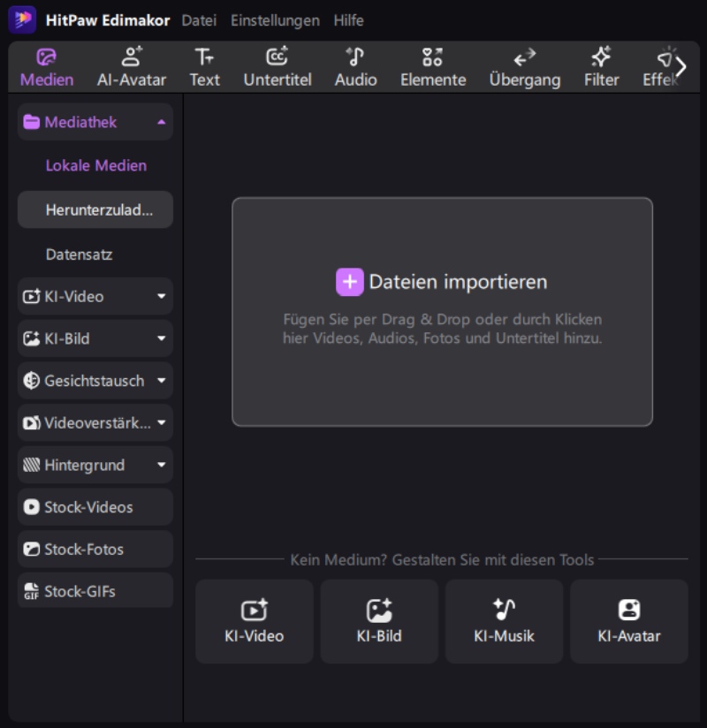The height and width of the screenshot is (728, 707).
Task: Collapse the Mediathek section
Action: coord(161,123)
